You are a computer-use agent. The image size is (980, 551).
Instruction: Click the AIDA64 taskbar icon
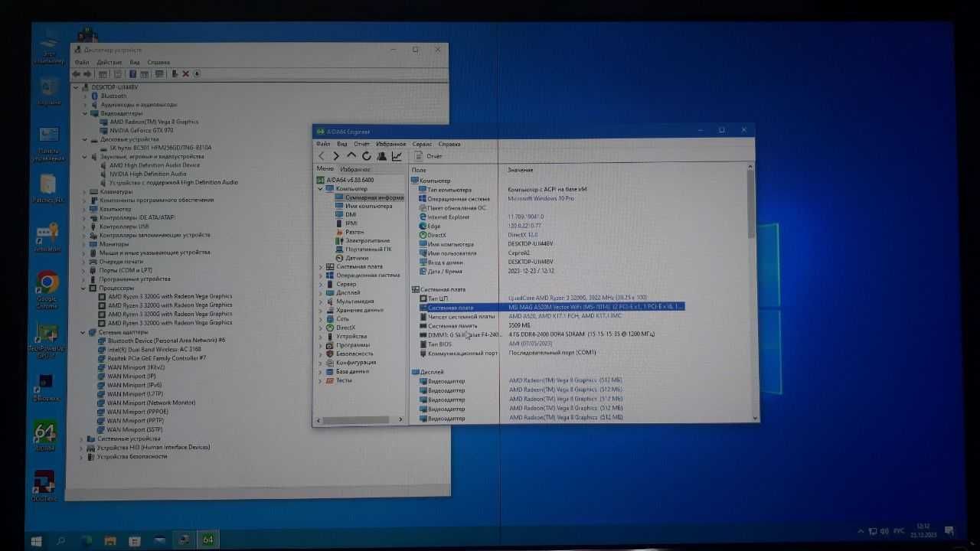(x=207, y=540)
